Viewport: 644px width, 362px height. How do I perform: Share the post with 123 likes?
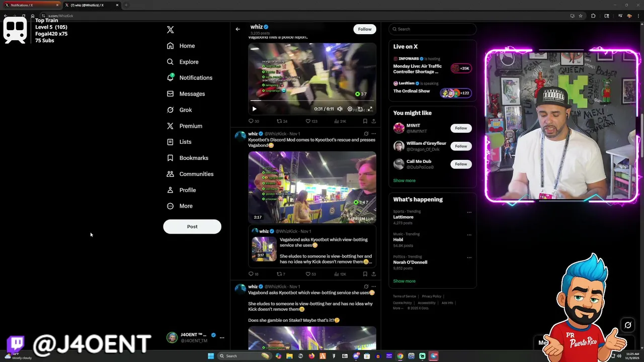coord(373,121)
